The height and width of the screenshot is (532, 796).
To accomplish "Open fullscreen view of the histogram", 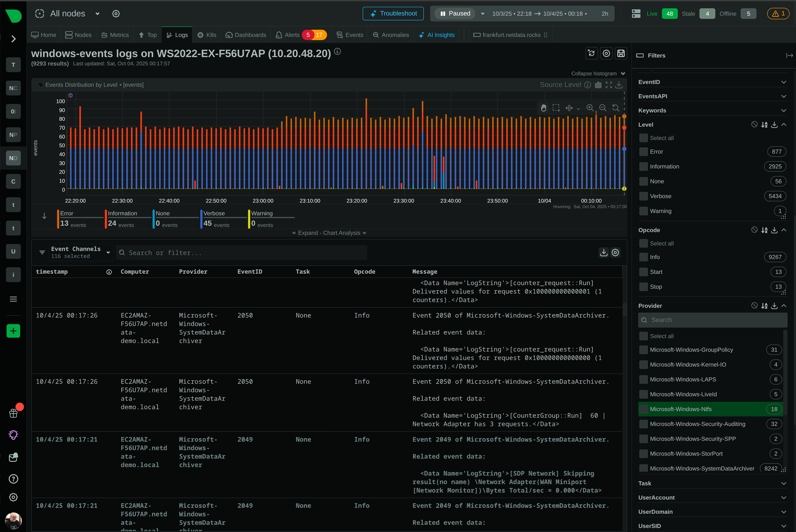I will pos(608,85).
